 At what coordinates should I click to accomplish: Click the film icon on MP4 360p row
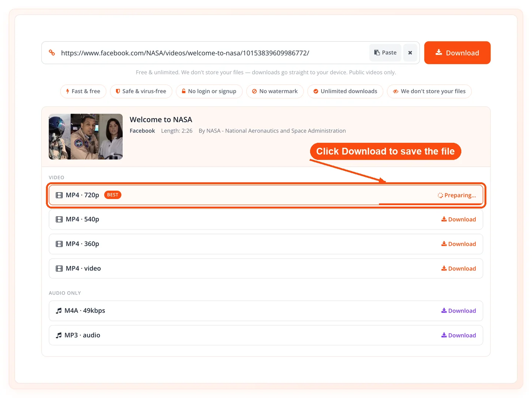click(59, 244)
